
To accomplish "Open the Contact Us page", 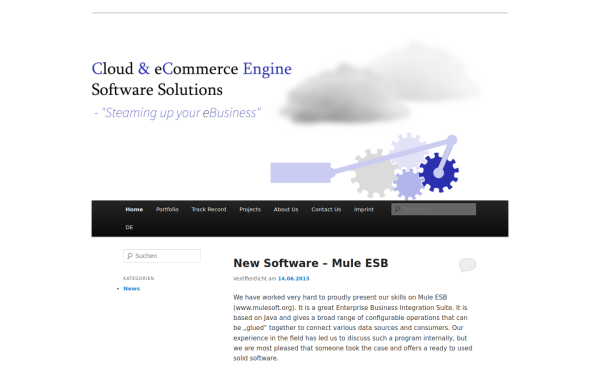I will (x=326, y=209).
